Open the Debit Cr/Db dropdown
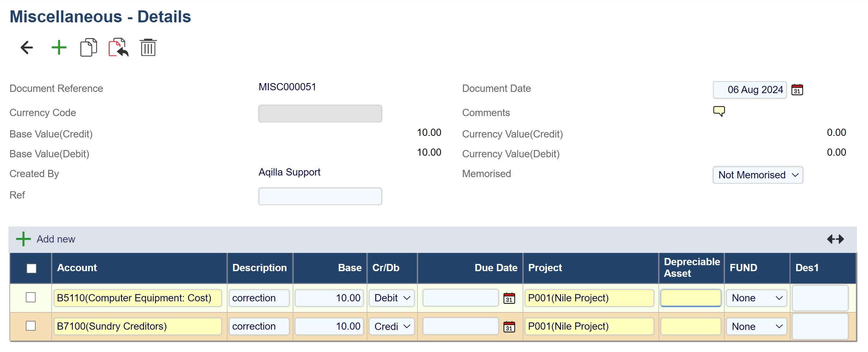The height and width of the screenshot is (352, 868). pyautogui.click(x=392, y=298)
